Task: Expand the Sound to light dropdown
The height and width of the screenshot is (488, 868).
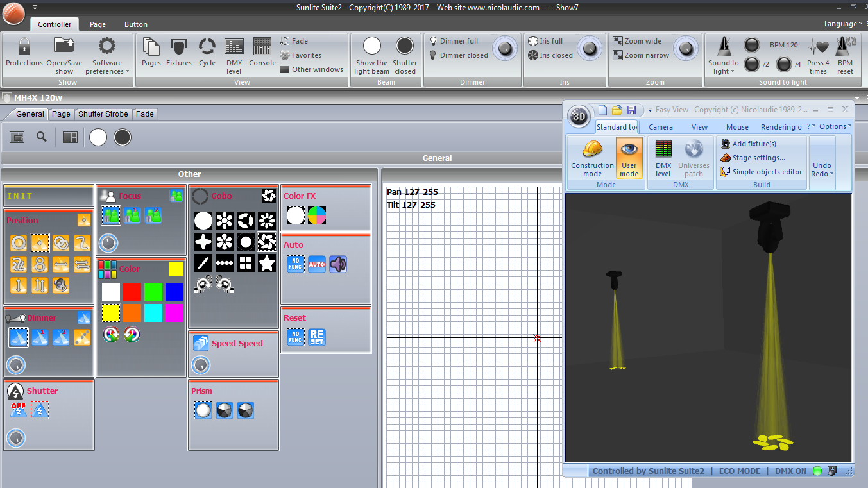Action: click(723, 55)
